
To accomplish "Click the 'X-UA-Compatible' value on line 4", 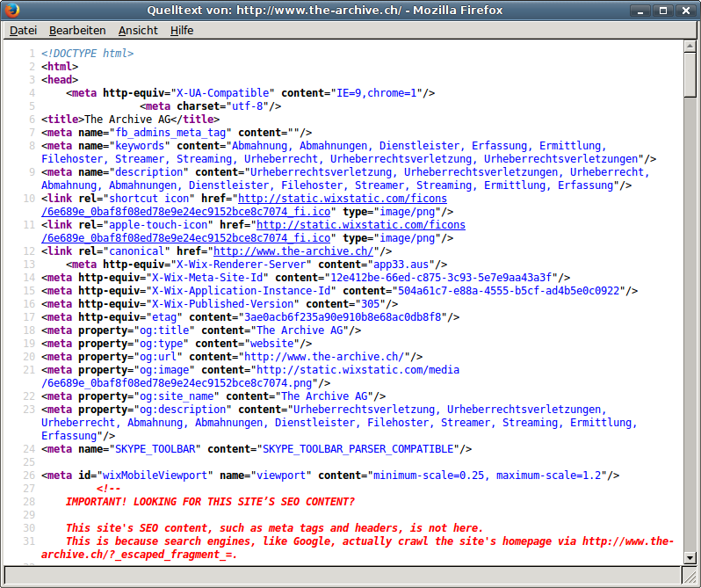I will [x=222, y=93].
